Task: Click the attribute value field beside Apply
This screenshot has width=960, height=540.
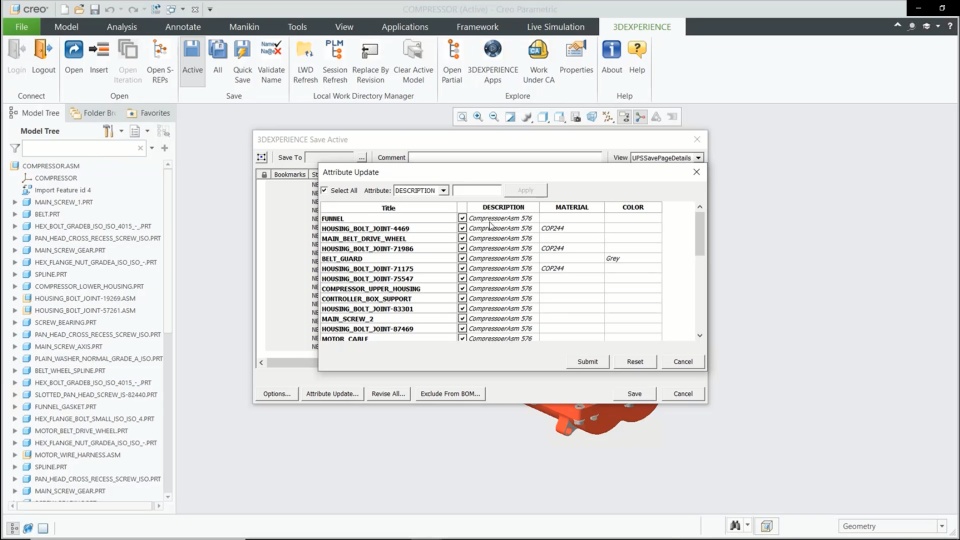Action: coord(477,190)
